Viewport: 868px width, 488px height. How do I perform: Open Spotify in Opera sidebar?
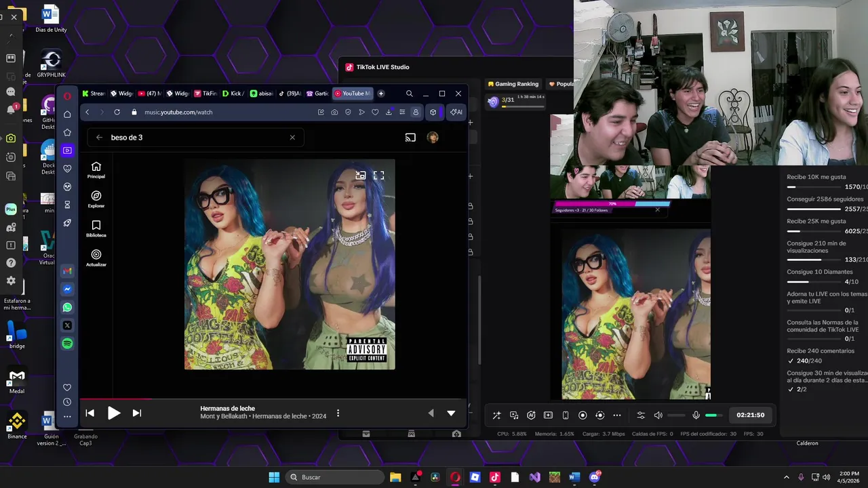(67, 344)
